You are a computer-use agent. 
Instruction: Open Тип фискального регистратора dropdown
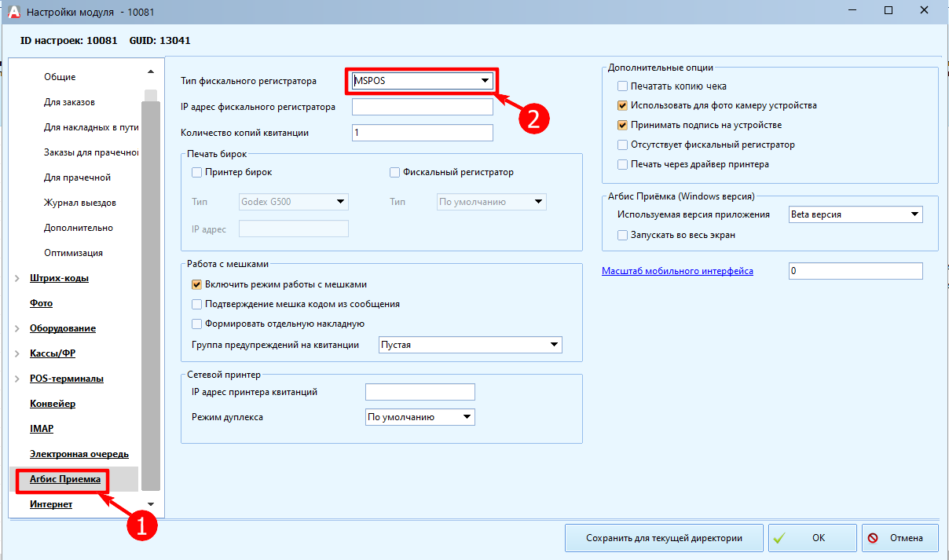point(485,81)
